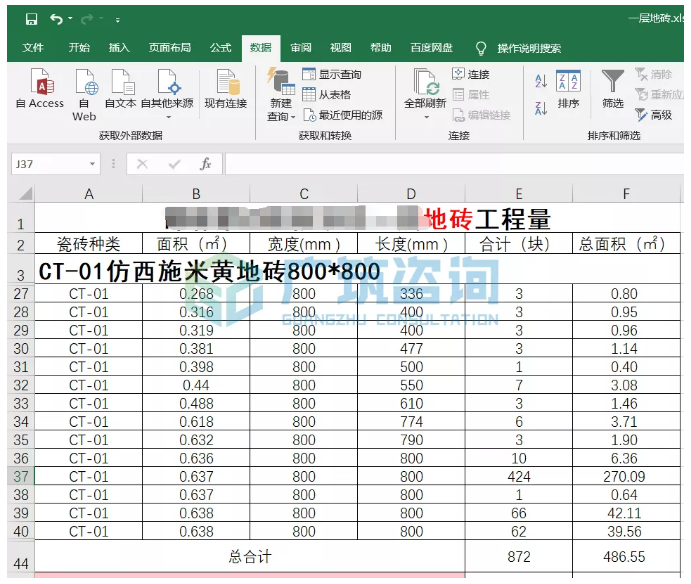Click the 总面积（㎡）header cell
Viewport: 691px width, 584px height.
click(626, 244)
